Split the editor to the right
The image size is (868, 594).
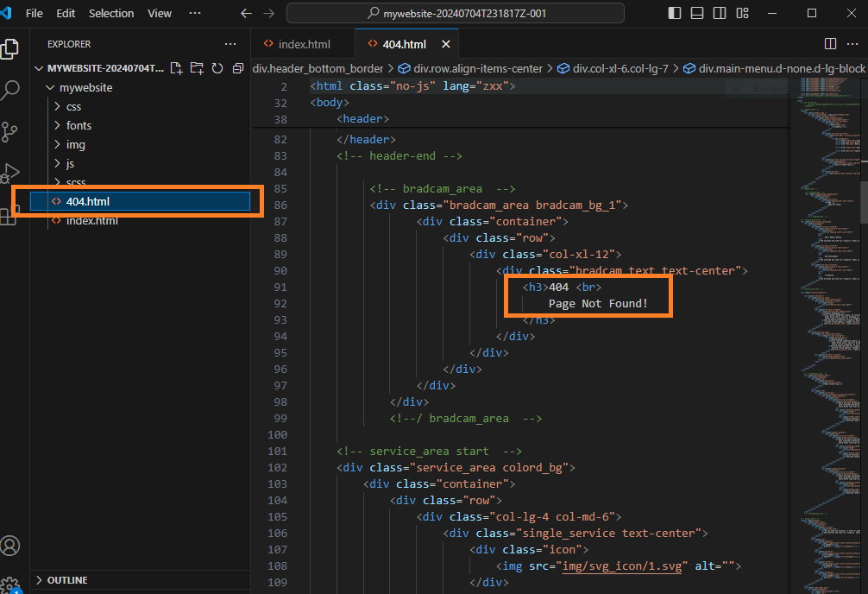tap(830, 44)
